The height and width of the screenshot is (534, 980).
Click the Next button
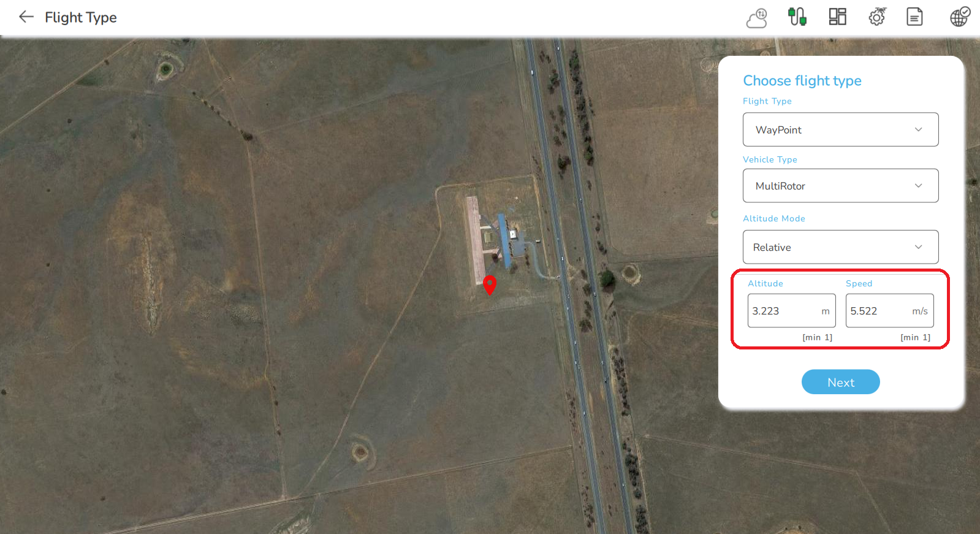pos(840,382)
